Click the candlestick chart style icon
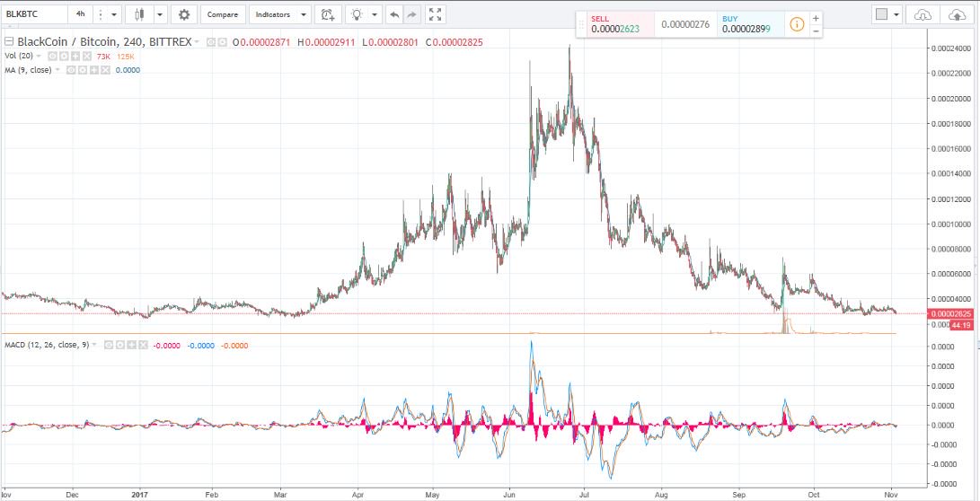 [x=139, y=14]
